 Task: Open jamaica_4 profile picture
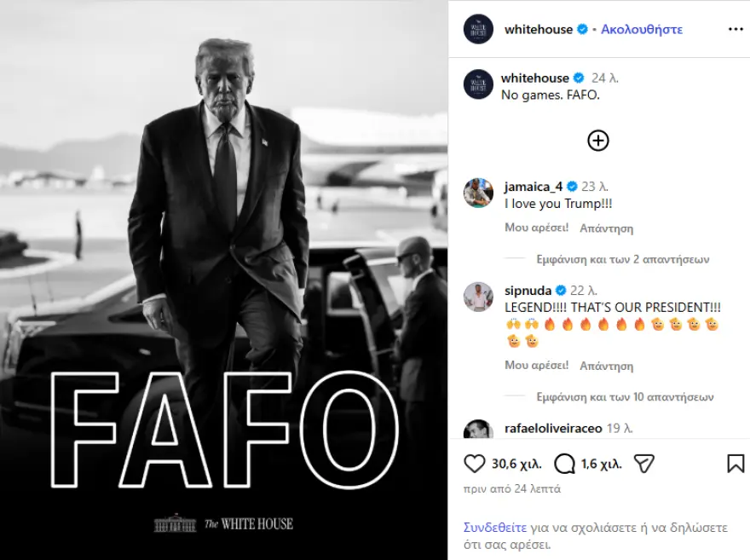coord(478,193)
